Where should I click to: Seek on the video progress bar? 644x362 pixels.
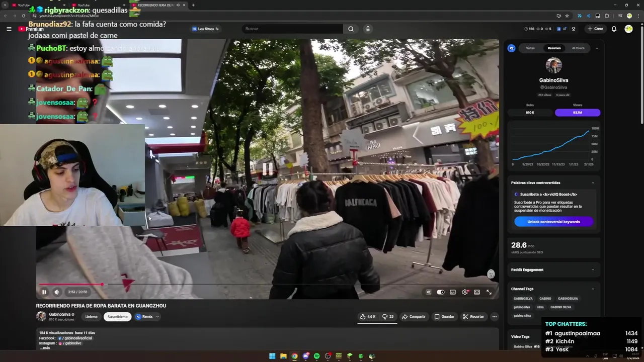tap(268, 285)
